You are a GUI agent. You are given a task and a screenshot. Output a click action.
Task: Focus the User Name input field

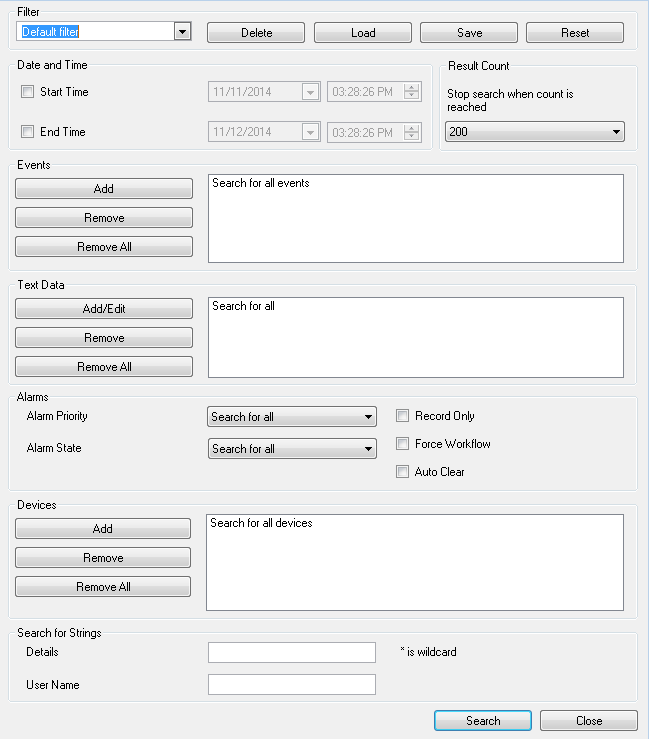[292, 684]
